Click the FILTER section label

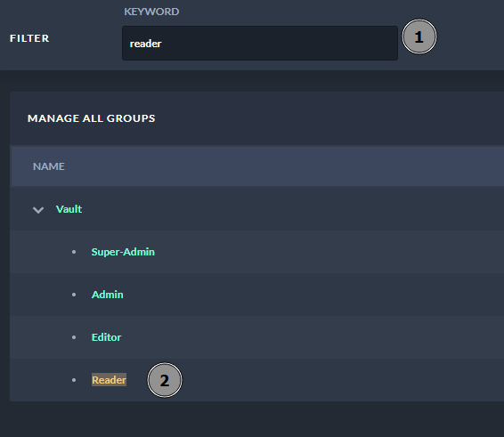click(x=29, y=38)
